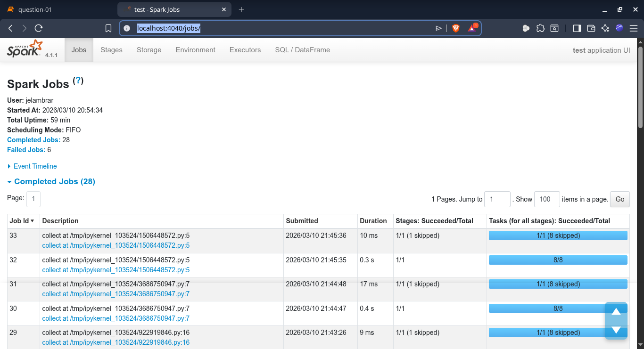The image size is (644, 349).
Task: Click job 32 progress bar showing 8/8
Action: click(x=558, y=260)
